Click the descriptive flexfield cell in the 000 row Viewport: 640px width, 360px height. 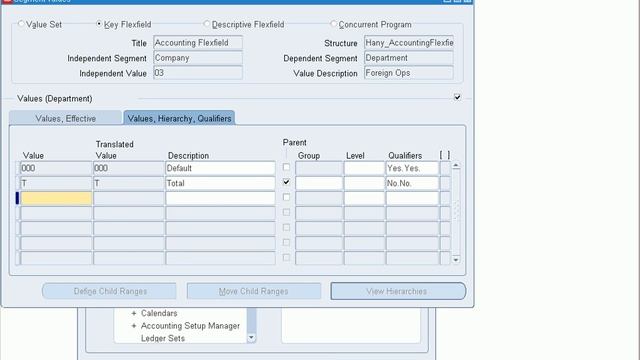[445, 168]
